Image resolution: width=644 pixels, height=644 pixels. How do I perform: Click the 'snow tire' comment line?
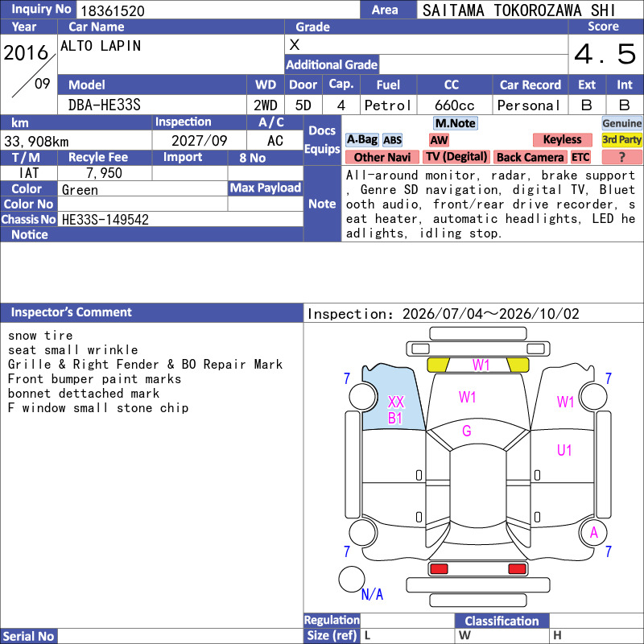tap(40, 336)
